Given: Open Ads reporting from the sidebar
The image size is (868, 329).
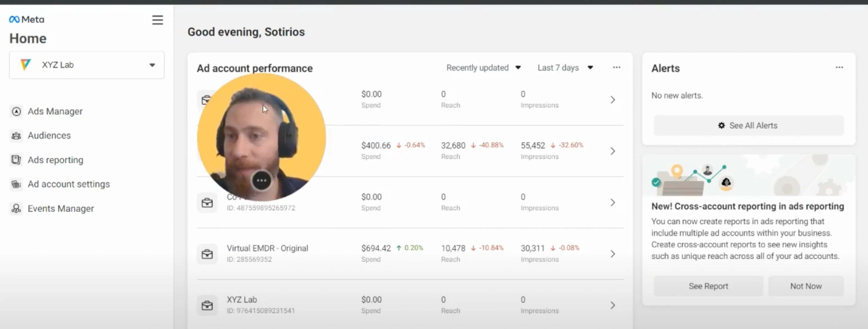Looking at the screenshot, I should (x=55, y=160).
